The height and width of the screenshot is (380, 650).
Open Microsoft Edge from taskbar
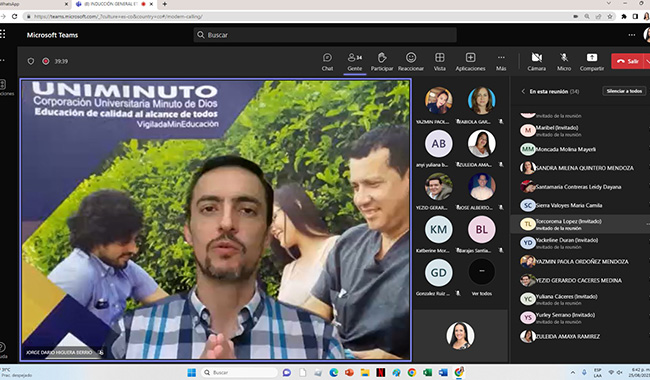pos(334,373)
